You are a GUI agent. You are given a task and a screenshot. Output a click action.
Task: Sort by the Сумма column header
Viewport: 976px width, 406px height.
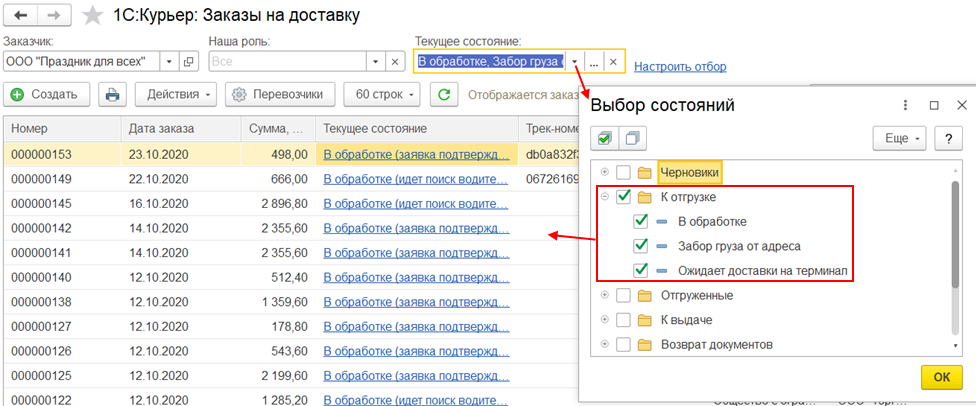point(278,129)
